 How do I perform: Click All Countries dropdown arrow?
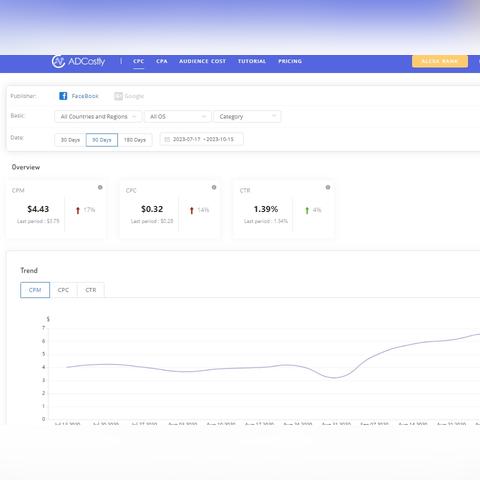click(x=134, y=116)
